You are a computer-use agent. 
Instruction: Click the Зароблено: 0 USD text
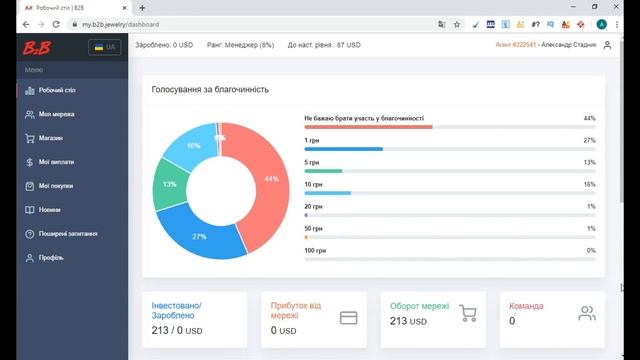pos(164,45)
